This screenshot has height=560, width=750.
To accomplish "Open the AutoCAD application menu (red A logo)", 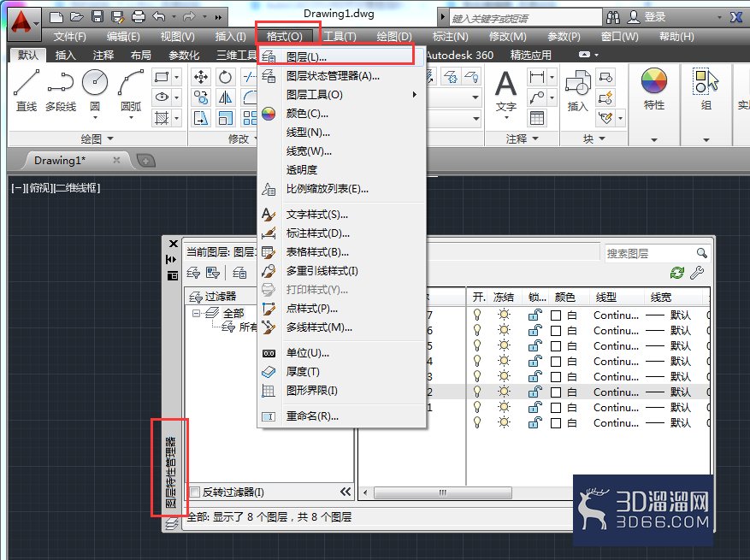I will pyautogui.click(x=22, y=22).
